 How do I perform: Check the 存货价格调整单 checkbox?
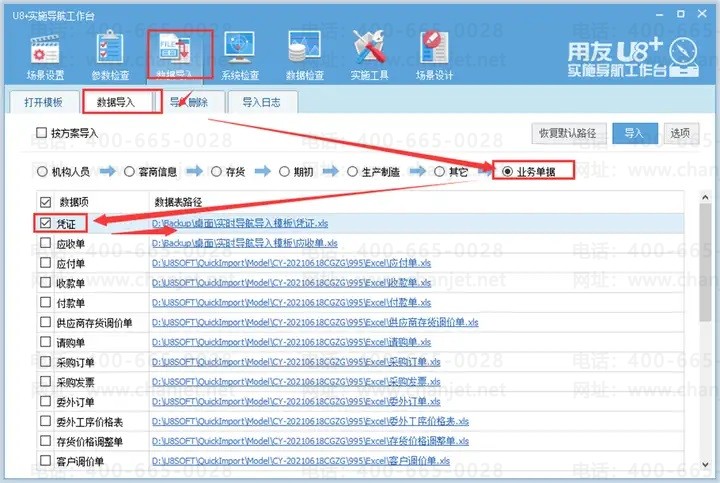coord(45,441)
